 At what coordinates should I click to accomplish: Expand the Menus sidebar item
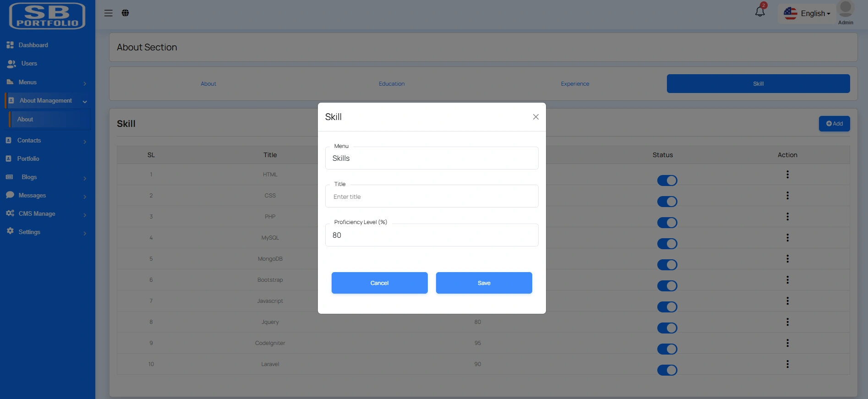tap(46, 82)
